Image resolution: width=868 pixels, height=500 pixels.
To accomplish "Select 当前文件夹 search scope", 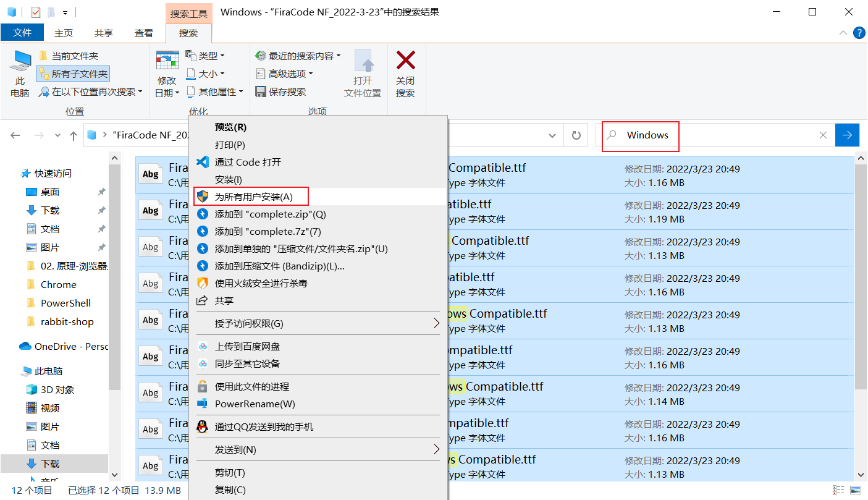I will (68, 56).
